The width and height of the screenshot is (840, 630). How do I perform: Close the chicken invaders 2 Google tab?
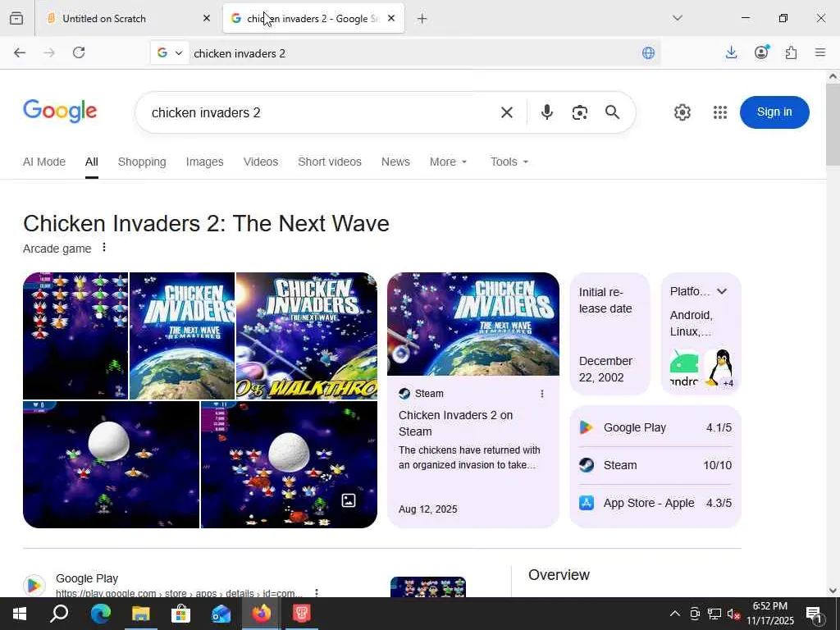391,18
